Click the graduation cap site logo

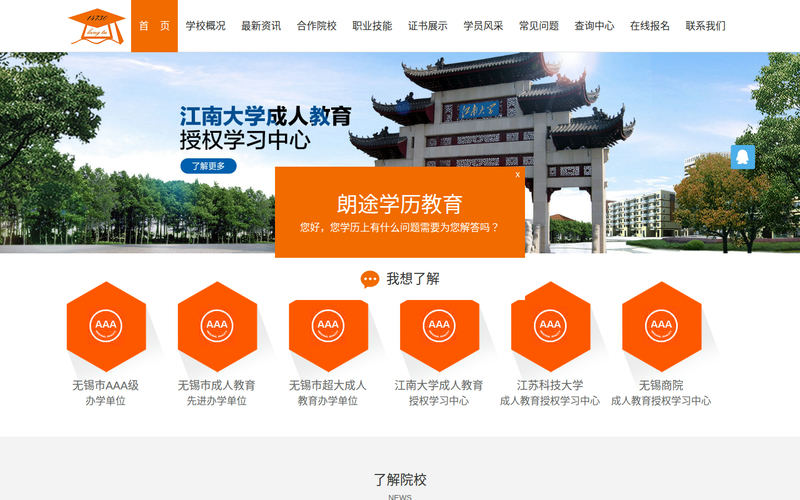pos(97,26)
